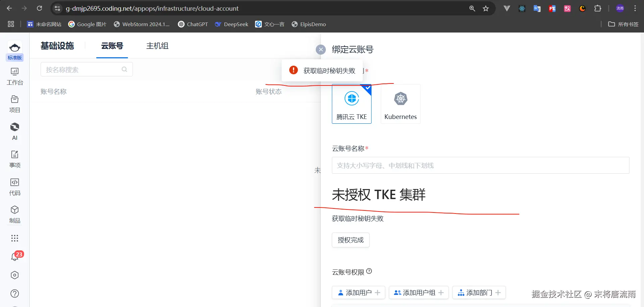
Task: Select the Kubernetes card
Action: [x=401, y=104]
